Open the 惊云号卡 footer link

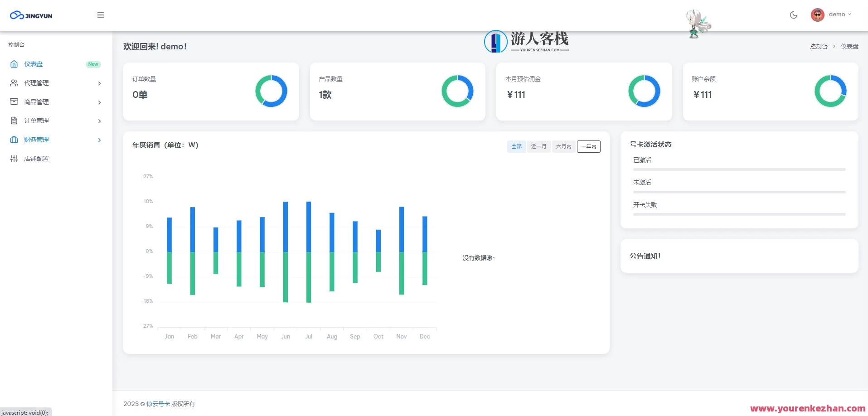click(x=157, y=403)
